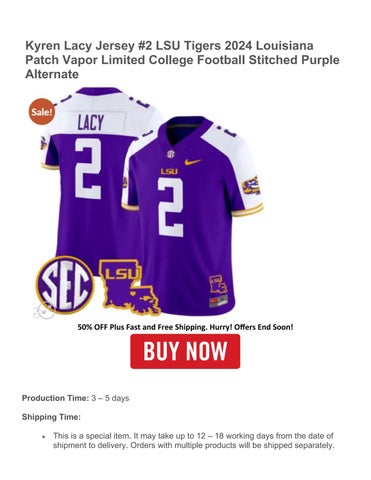Click the watermark sketch near SEC logo

coord(44,311)
